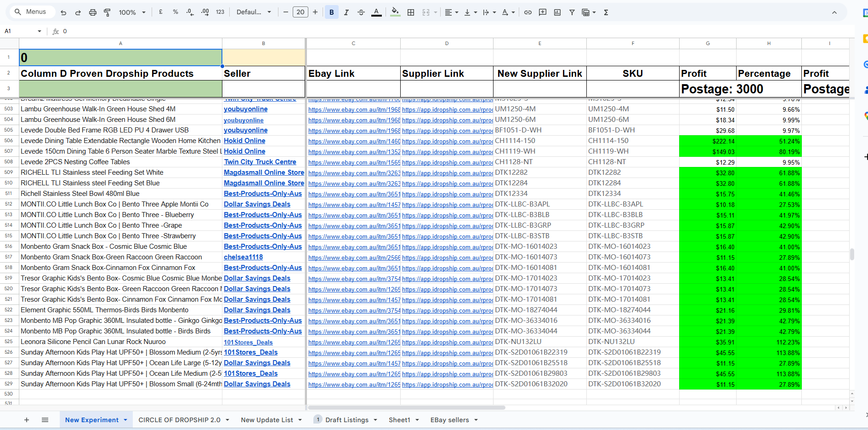Click the Insert chart icon

point(557,12)
